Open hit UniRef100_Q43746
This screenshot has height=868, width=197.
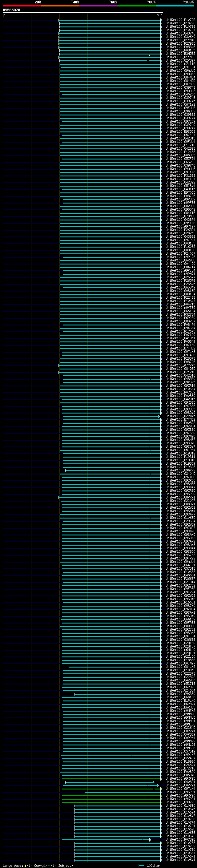[x=180, y=33]
